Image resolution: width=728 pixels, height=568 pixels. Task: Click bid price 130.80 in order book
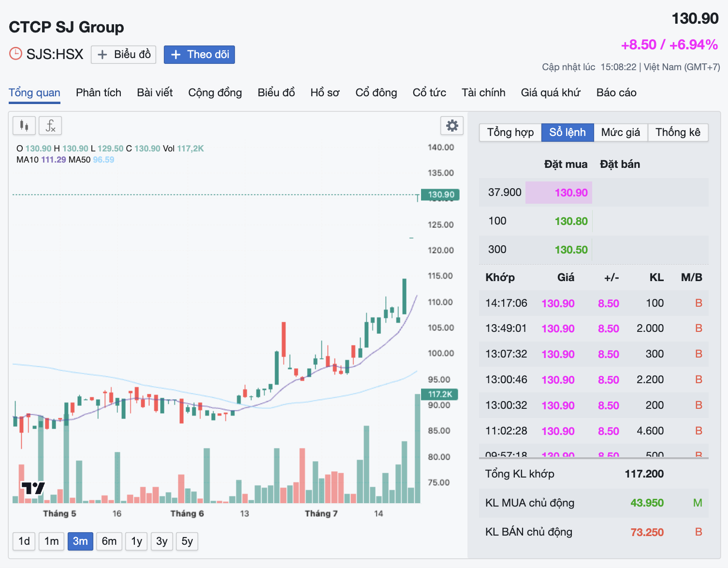(571, 221)
